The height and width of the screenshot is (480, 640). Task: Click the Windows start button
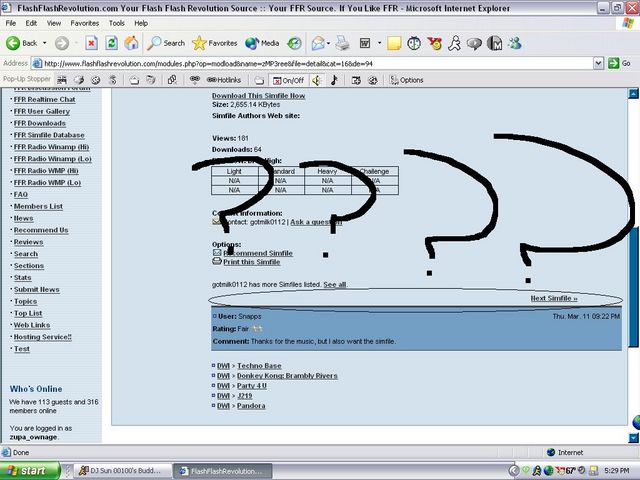29,471
